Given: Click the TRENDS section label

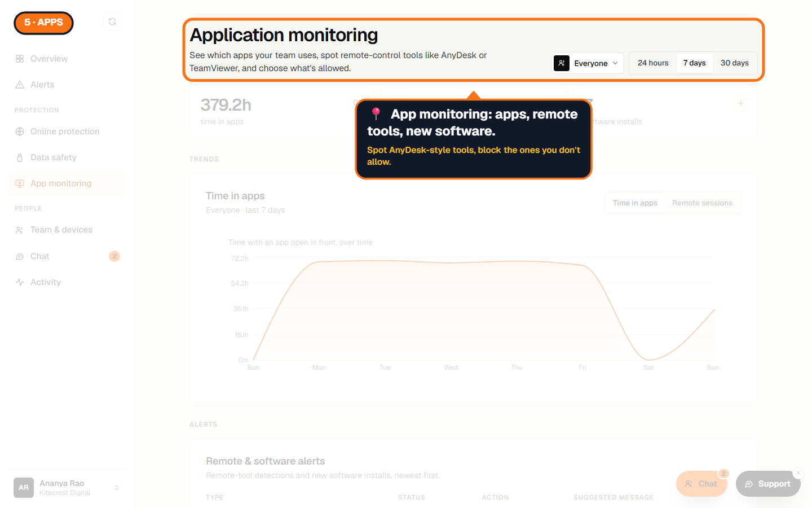Looking at the screenshot, I should coord(204,159).
